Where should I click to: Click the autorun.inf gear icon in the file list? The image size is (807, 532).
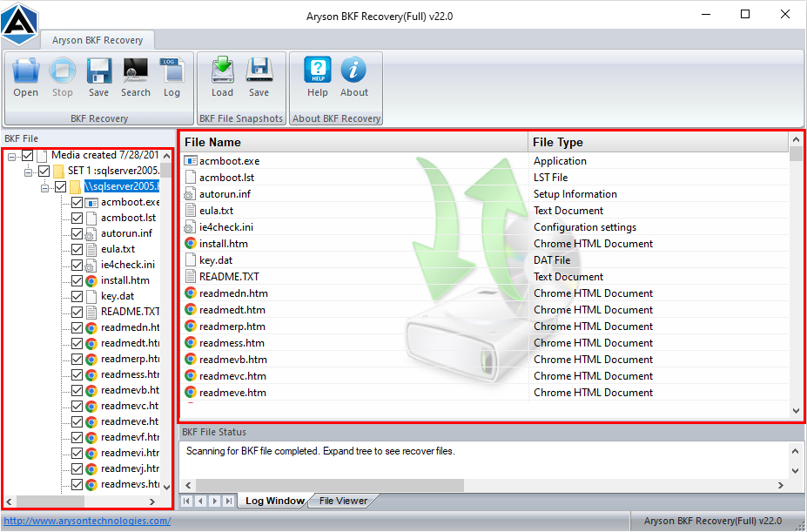click(191, 194)
